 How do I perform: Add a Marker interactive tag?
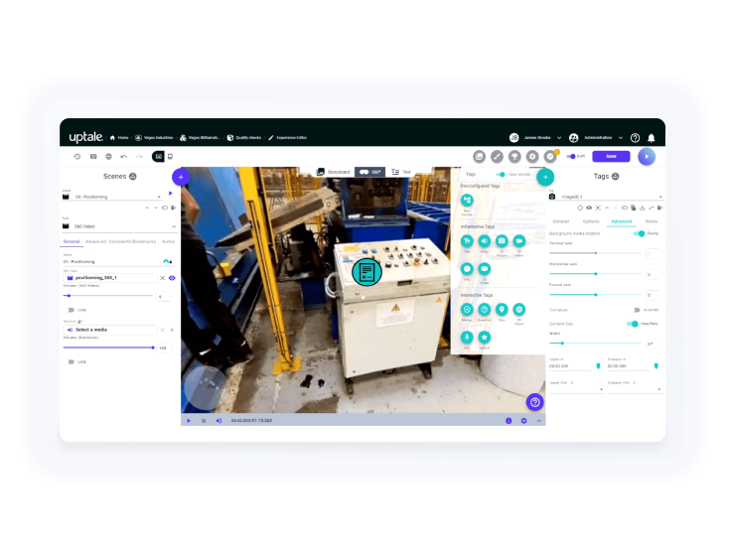coord(467,310)
